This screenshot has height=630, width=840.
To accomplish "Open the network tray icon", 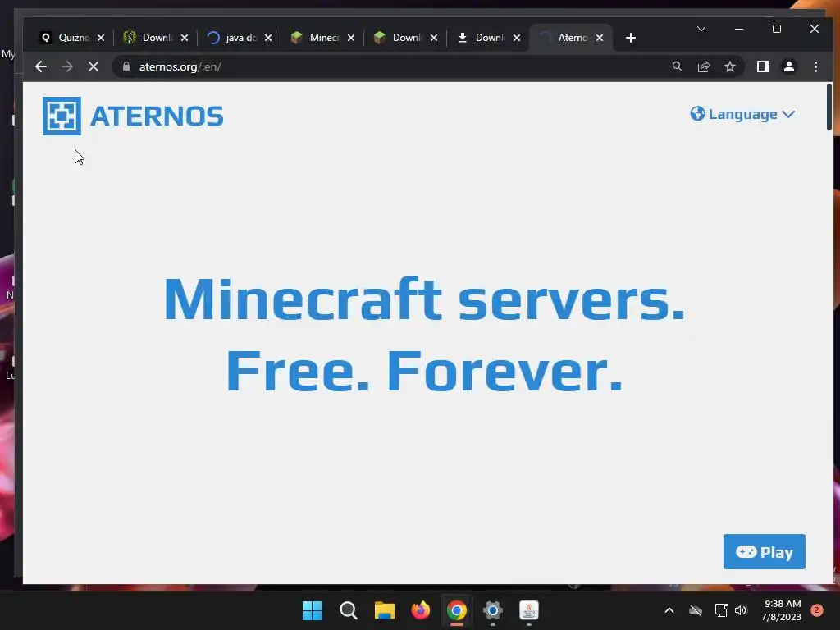I will (721, 610).
